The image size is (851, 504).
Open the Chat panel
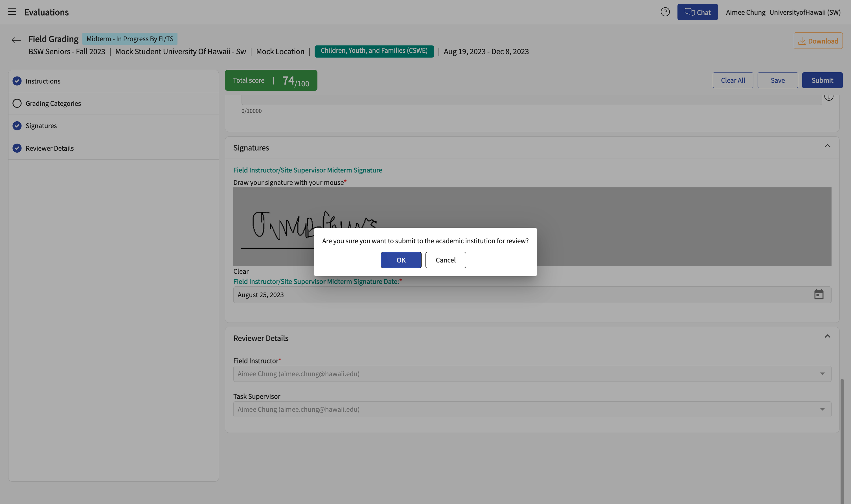698,12
